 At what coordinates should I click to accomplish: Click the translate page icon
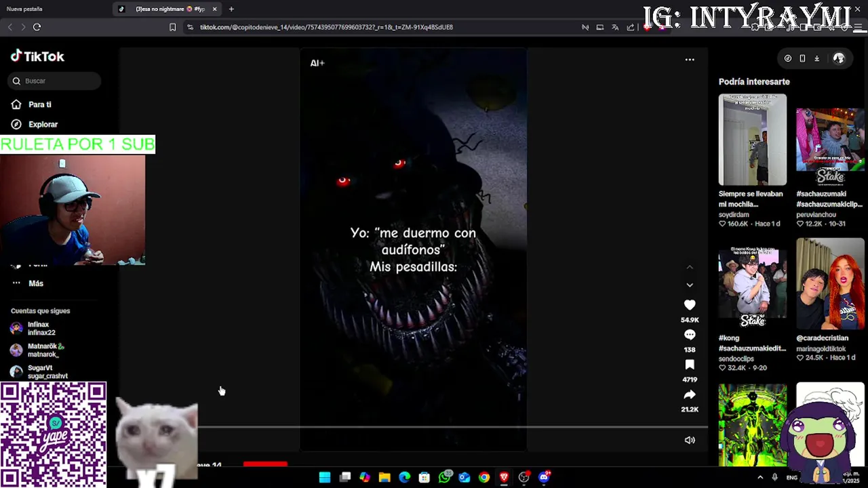point(615,27)
